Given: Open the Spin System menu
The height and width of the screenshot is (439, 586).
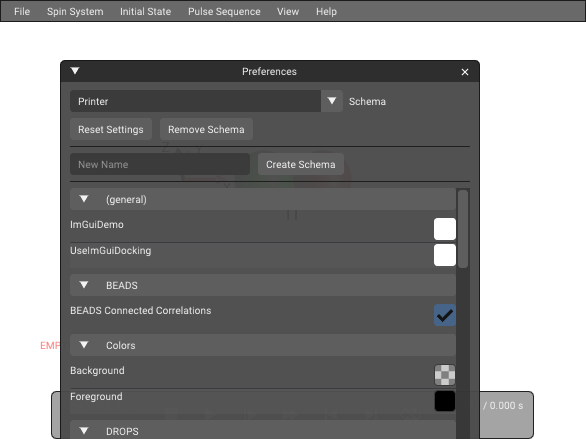Looking at the screenshot, I should [x=75, y=12].
